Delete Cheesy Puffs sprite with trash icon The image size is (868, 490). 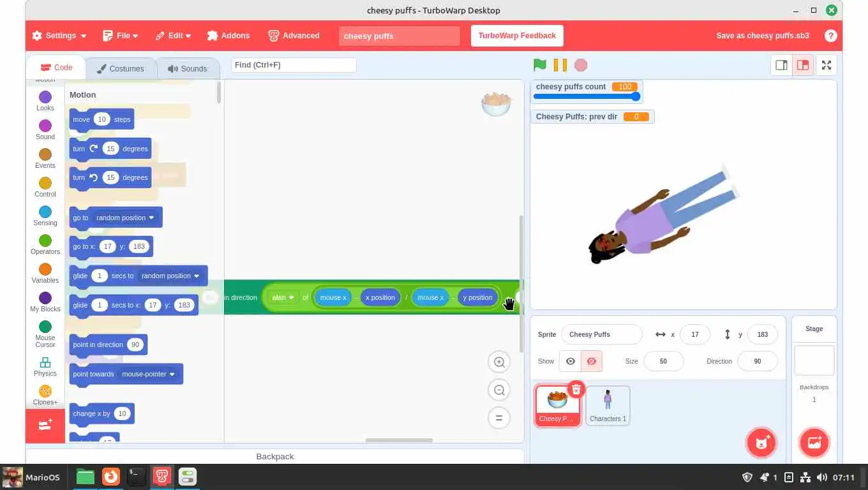coord(576,389)
